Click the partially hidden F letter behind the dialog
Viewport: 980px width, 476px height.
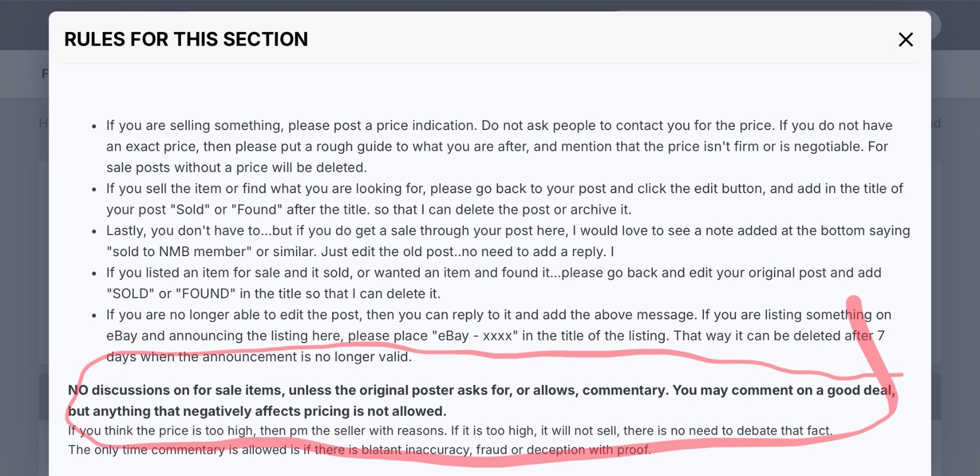pos(45,73)
